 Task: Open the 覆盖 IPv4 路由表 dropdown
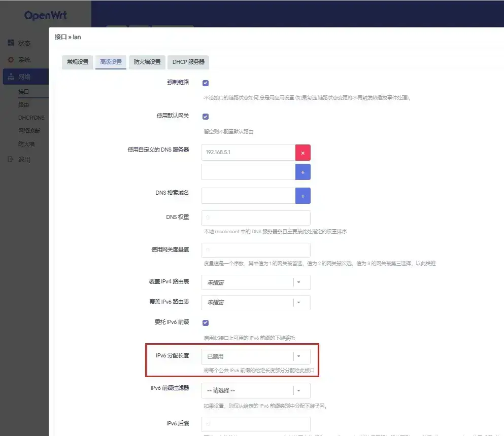(x=255, y=282)
